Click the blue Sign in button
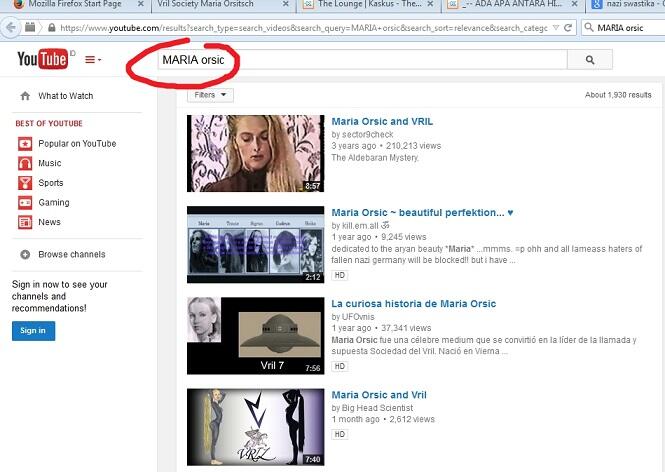665x472 pixels. (33, 331)
